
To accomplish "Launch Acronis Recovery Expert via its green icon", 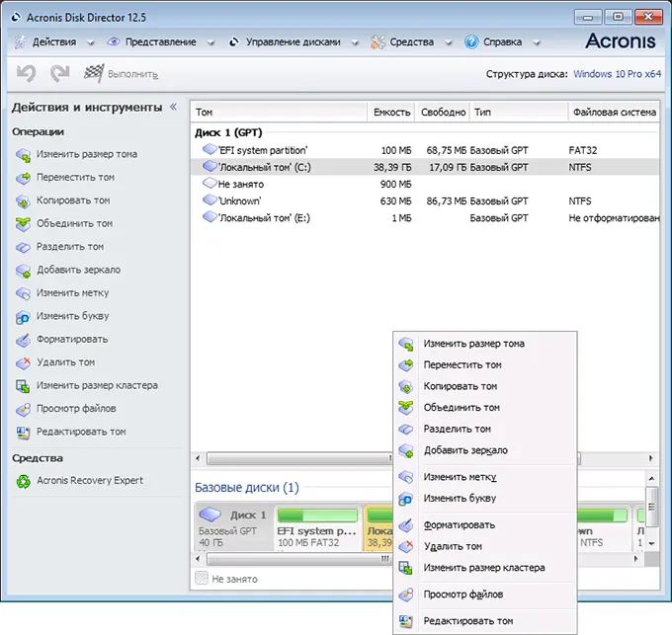I will (23, 481).
